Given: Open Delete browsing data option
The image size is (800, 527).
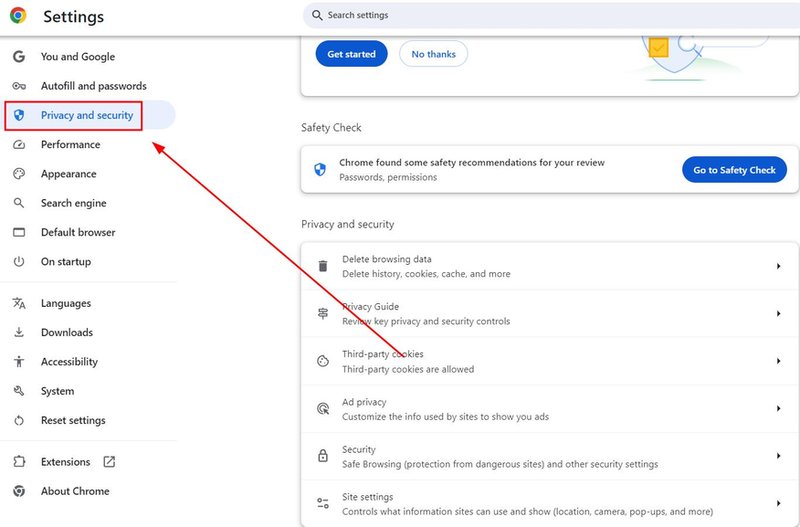Looking at the screenshot, I should click(x=549, y=266).
